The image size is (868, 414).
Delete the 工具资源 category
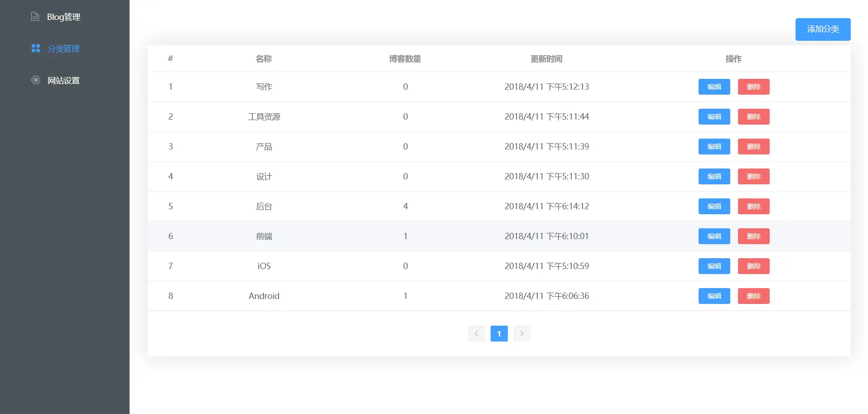(x=753, y=116)
